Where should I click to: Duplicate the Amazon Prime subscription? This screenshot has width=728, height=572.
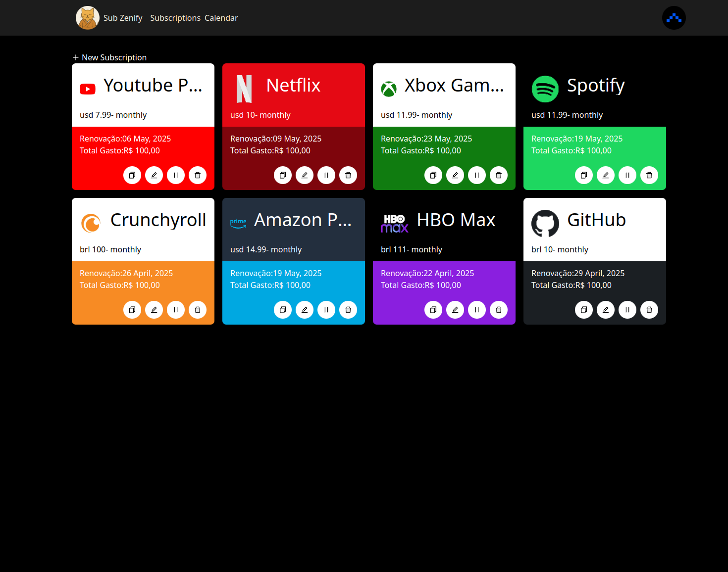click(x=282, y=310)
